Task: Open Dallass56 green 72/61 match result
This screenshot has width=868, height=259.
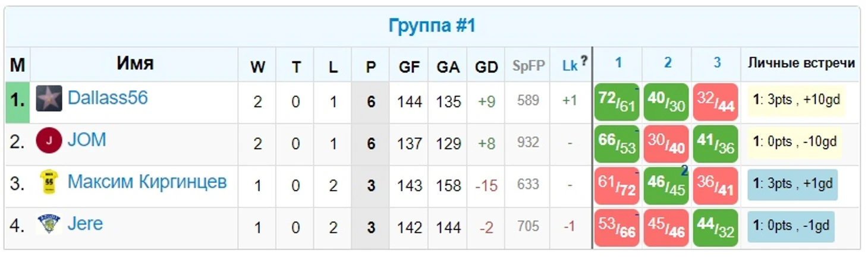Action: coord(617,102)
